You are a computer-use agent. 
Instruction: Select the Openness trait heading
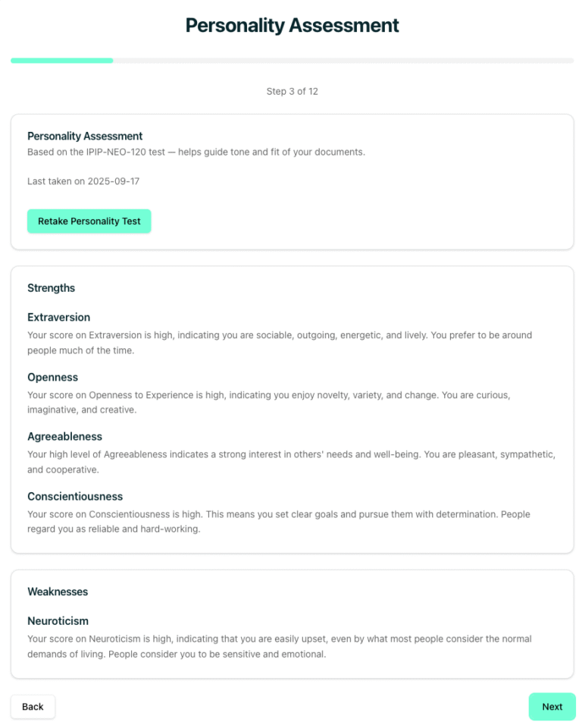click(x=52, y=377)
